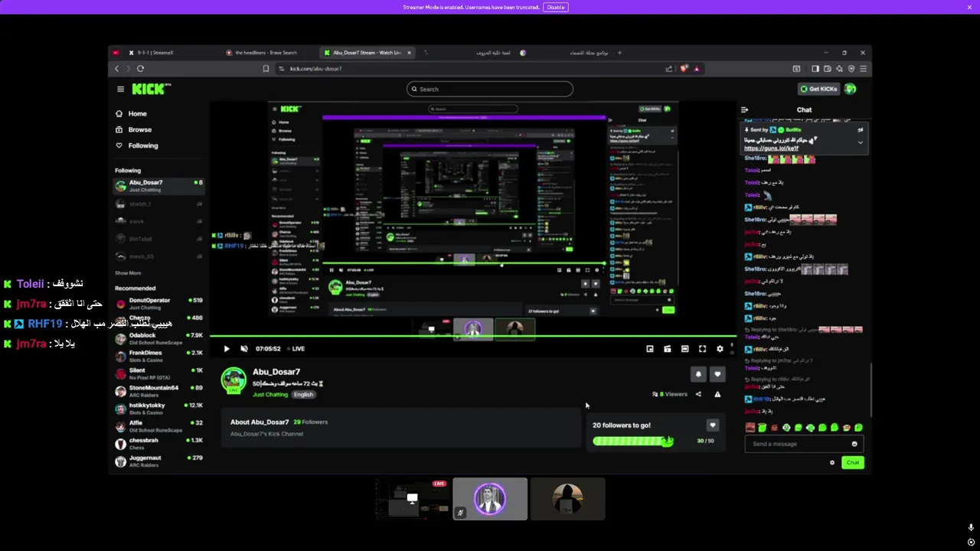Open Odablock recommended channel
The image size is (980, 551).
point(158,338)
